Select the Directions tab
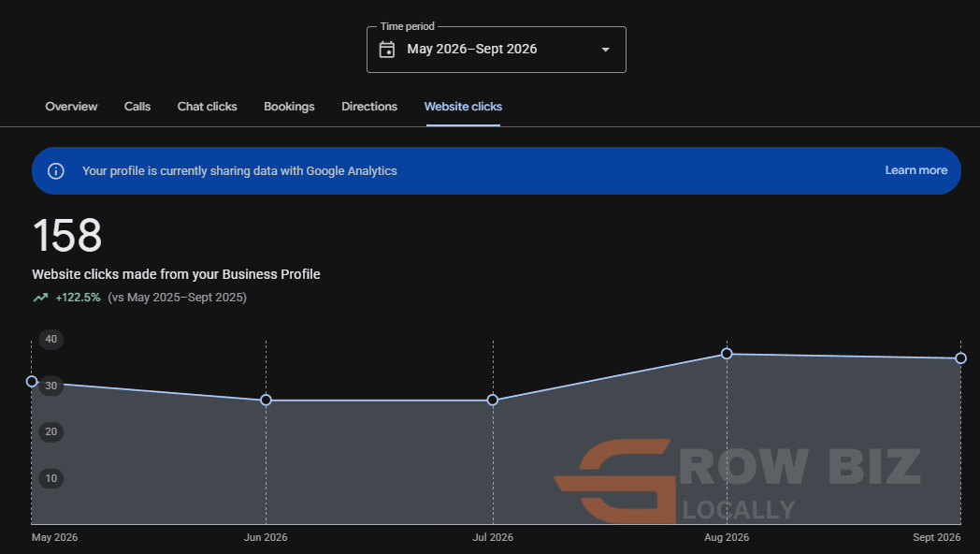980x554 pixels. click(x=369, y=107)
